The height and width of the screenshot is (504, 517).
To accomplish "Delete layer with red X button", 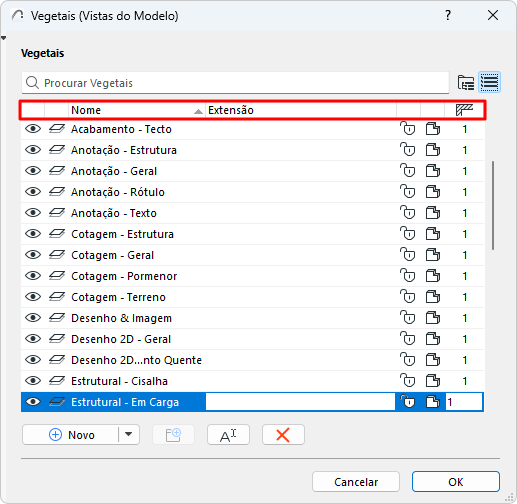I will tap(283, 435).
